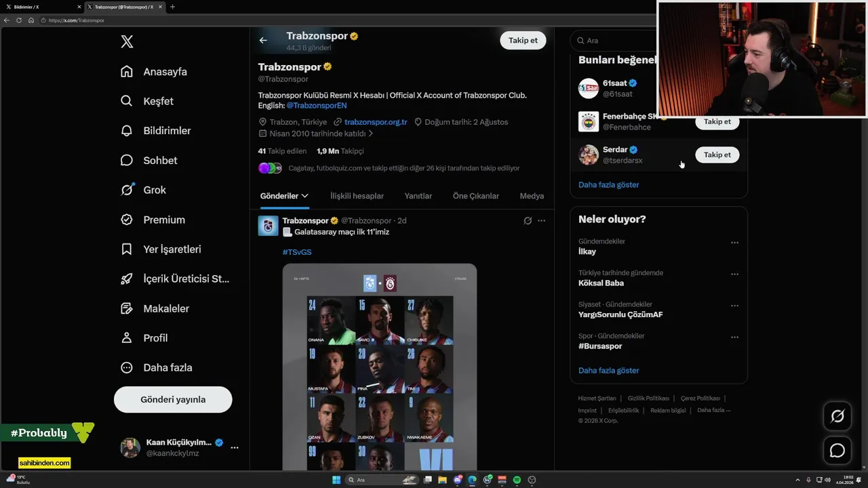Viewport: 868px width, 488px height.
Task: Follow Serdar with Takip et
Action: tap(717, 155)
